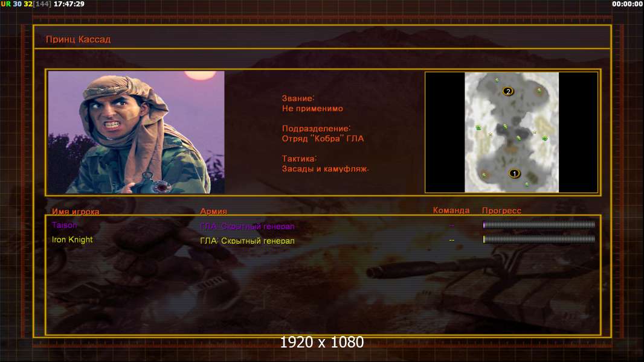Click player name 'Taison'
Screen dimensions: 644x362
tap(64, 225)
